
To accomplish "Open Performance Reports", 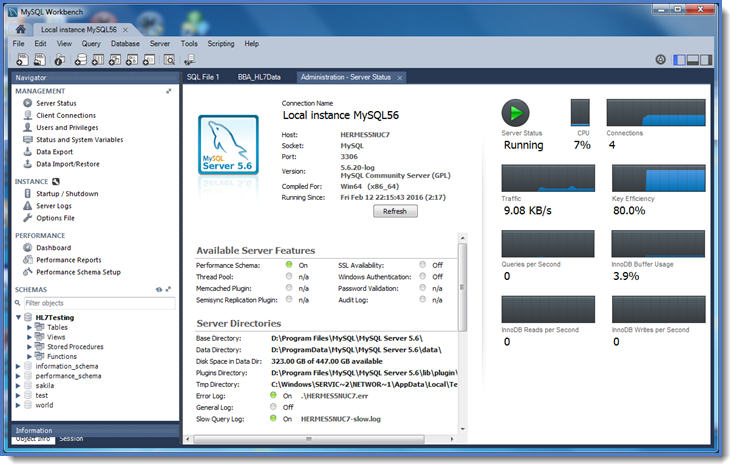I will click(x=69, y=260).
